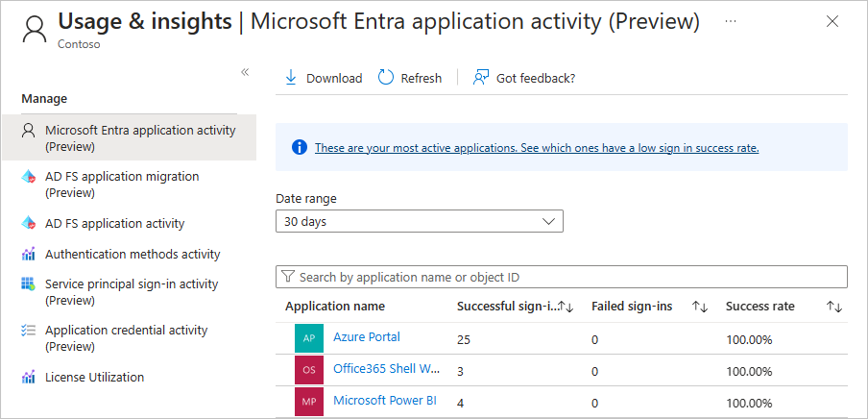Open the Office365 Shell W... application link
Viewport: 868px width, 419px height.
[387, 369]
